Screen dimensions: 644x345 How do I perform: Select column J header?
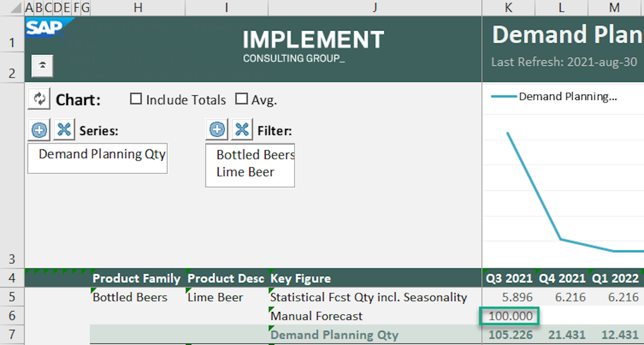[x=375, y=7]
